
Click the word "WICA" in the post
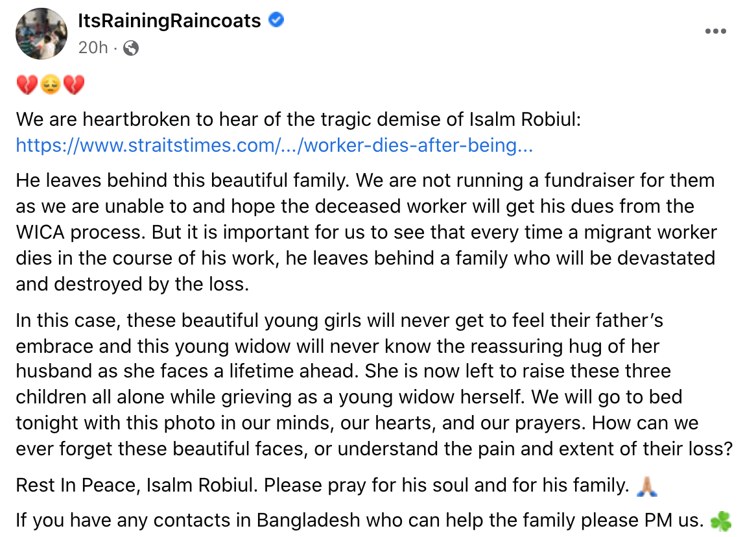43,232
